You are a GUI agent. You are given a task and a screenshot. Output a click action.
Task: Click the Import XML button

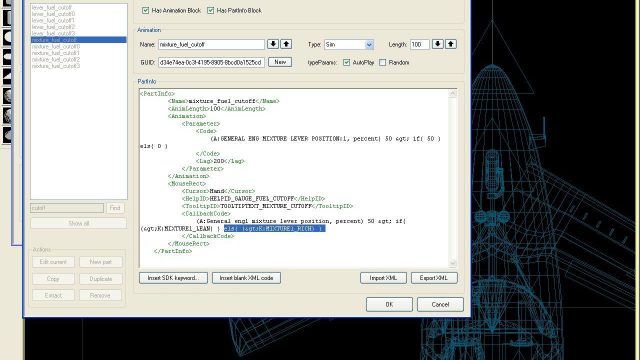(x=383, y=278)
